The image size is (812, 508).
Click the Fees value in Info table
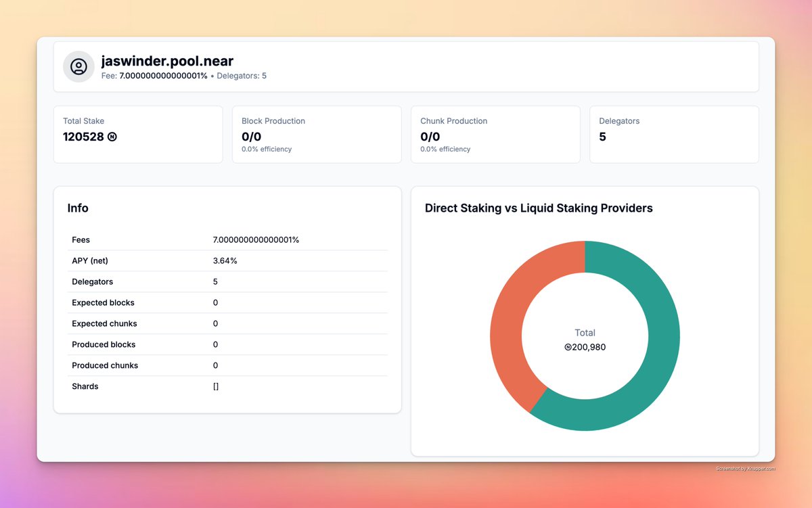[x=256, y=240]
